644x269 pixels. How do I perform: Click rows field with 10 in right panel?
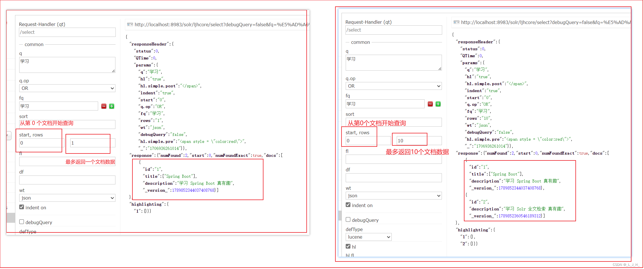click(419, 141)
